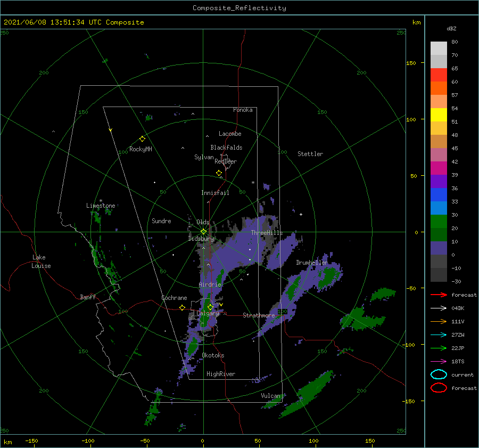This screenshot has height=448, width=479.
Task: Click the Vulcan town label
Action: coord(270,396)
